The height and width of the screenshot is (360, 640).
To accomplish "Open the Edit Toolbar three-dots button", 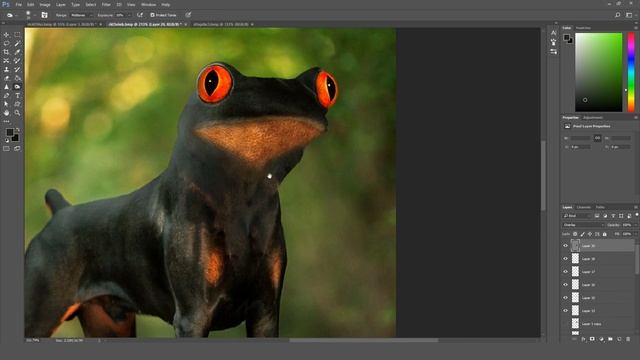I will [7, 121].
